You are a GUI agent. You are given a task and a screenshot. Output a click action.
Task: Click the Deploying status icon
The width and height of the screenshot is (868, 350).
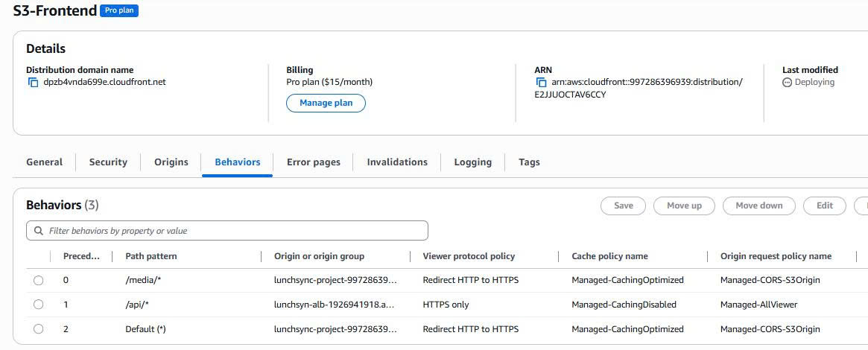click(787, 83)
